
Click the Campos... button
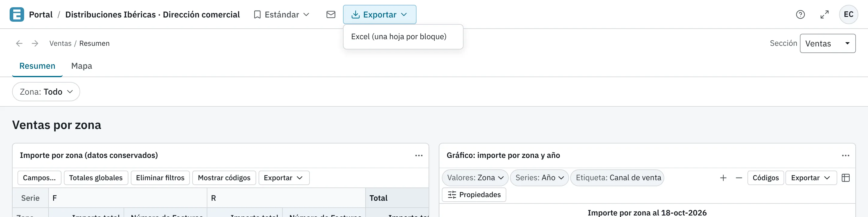(x=39, y=178)
